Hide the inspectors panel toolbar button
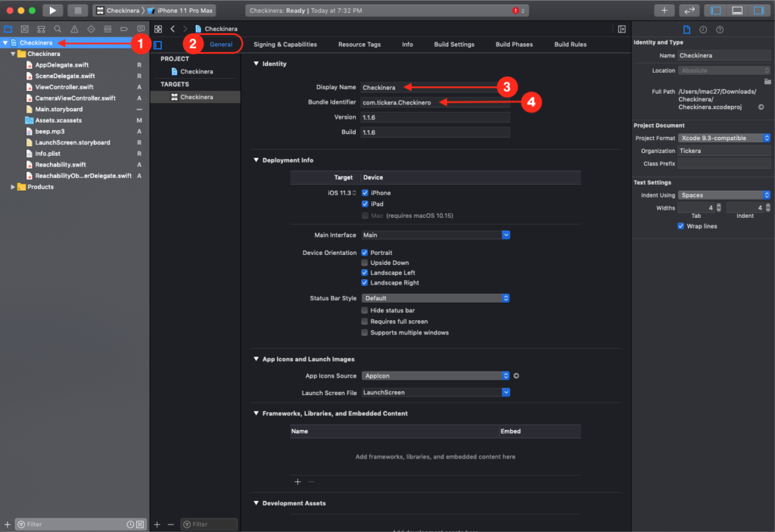Viewport: 775px width, 532px height. click(758, 11)
